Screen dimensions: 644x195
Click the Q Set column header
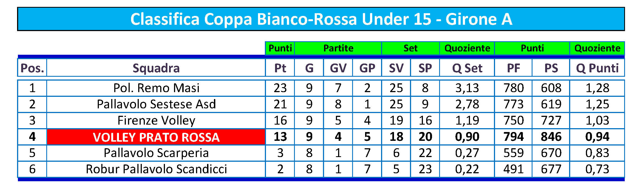[x=467, y=68]
